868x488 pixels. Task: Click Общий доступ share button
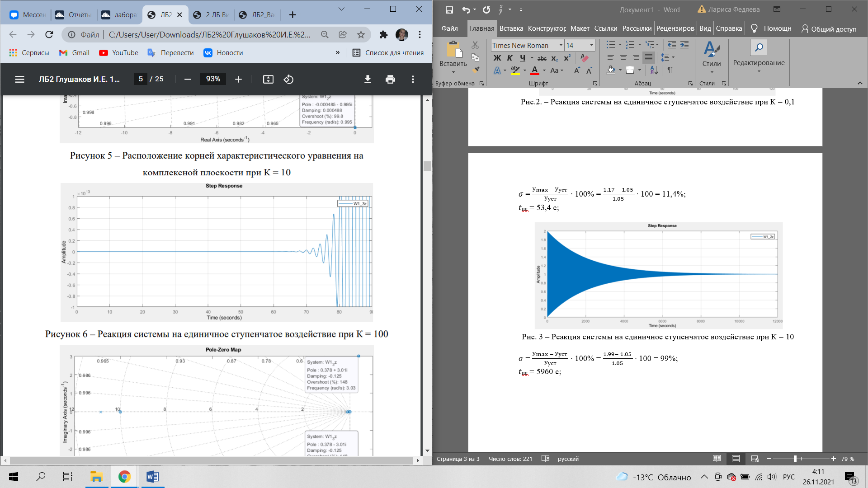click(x=829, y=29)
